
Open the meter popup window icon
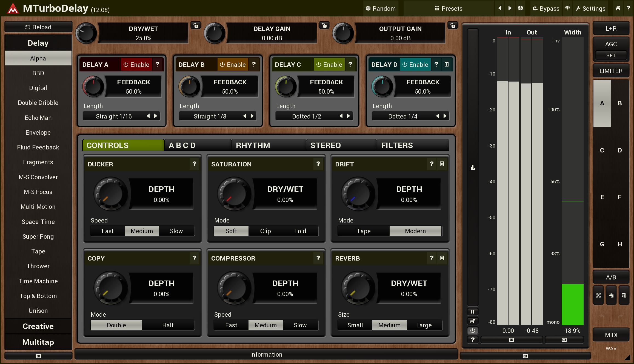coord(473,321)
